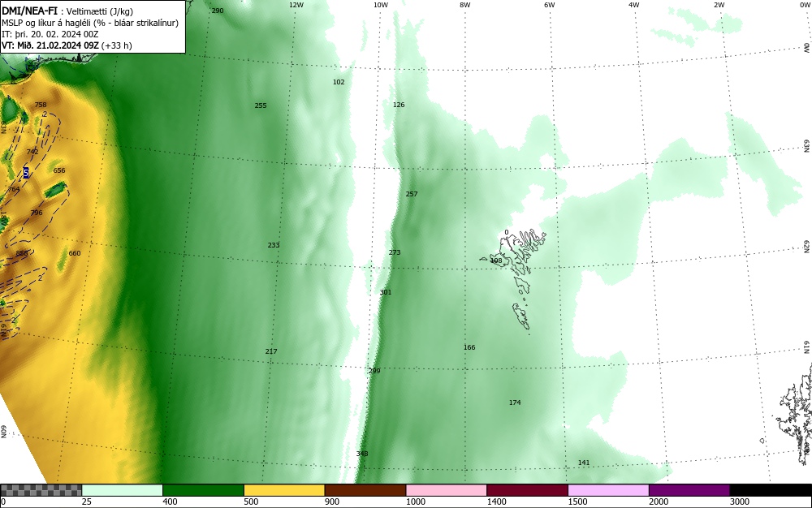Click the '758' value in the yellow area

pyautogui.click(x=41, y=105)
